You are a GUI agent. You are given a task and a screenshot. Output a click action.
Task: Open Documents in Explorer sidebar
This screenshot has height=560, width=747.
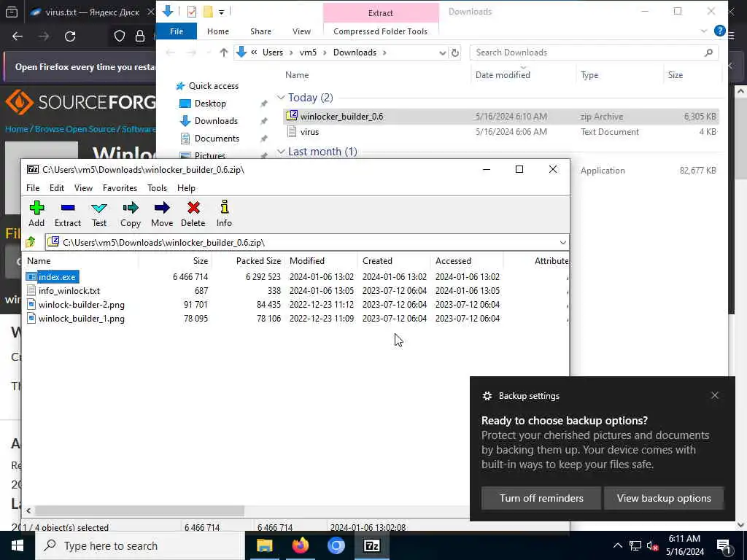pyautogui.click(x=217, y=139)
